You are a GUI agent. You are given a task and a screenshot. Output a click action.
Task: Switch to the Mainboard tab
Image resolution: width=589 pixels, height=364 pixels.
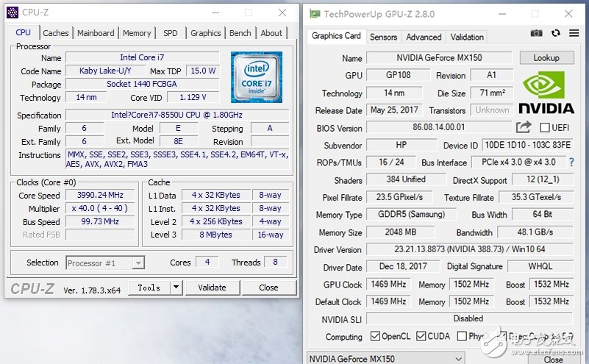click(96, 33)
